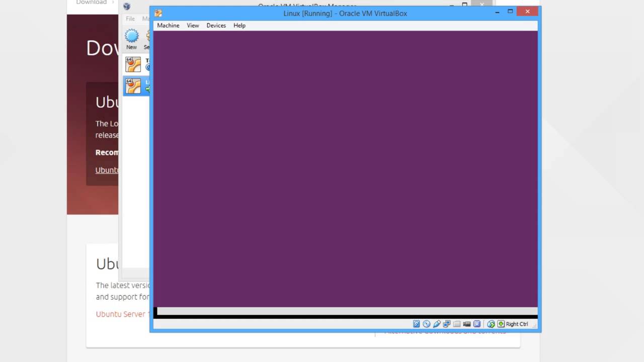Viewport: 644px width, 362px height.
Task: Open the Devices menu
Action: pyautogui.click(x=216, y=25)
